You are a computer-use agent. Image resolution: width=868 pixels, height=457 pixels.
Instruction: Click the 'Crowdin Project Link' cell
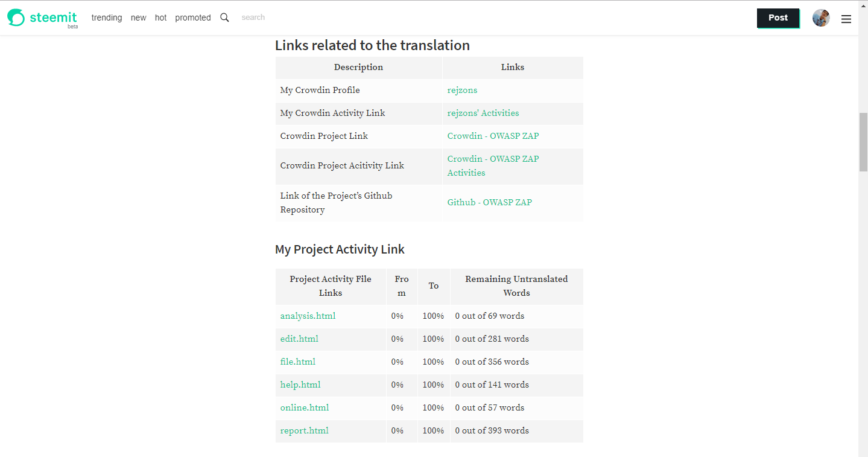(359, 136)
